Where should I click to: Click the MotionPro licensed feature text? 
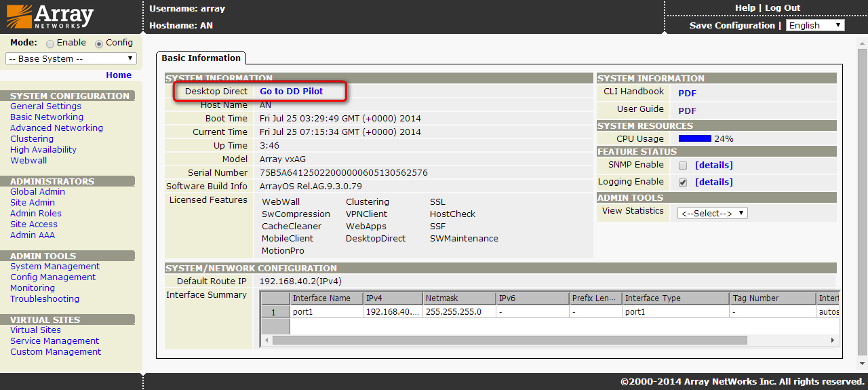[x=283, y=251]
